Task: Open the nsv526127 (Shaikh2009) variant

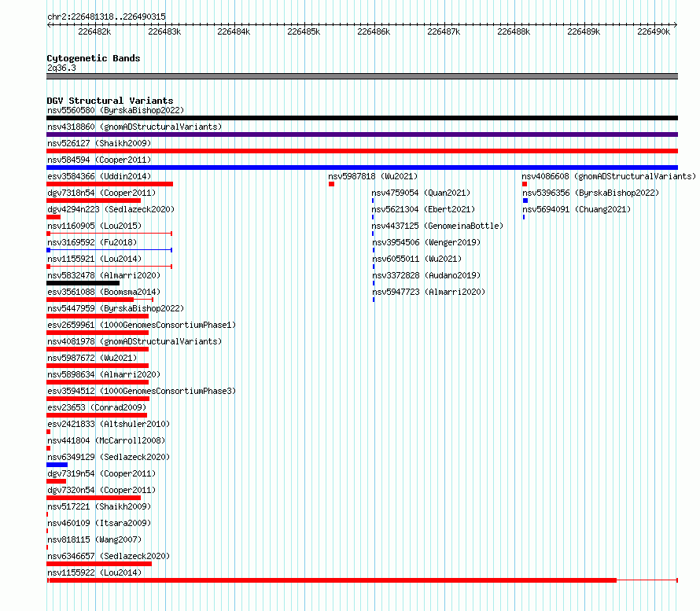Action: point(99,143)
